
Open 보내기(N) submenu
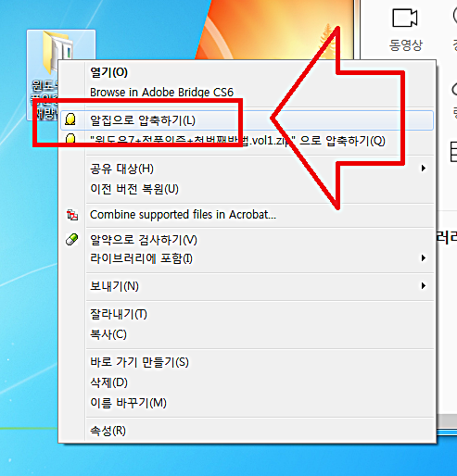pyautogui.click(x=247, y=286)
